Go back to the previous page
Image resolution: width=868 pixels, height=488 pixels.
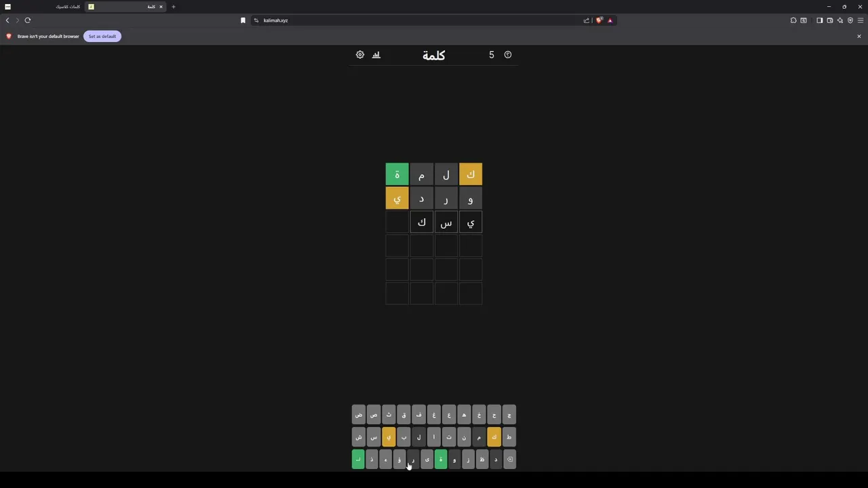[x=7, y=20]
